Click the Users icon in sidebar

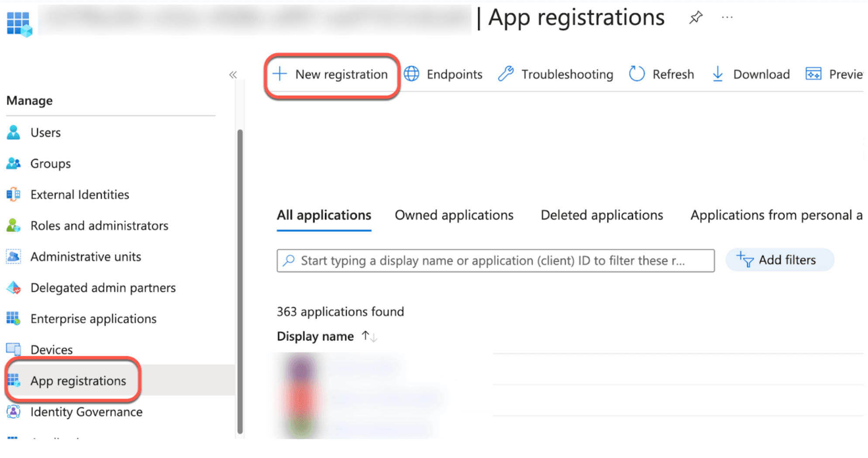click(x=14, y=132)
